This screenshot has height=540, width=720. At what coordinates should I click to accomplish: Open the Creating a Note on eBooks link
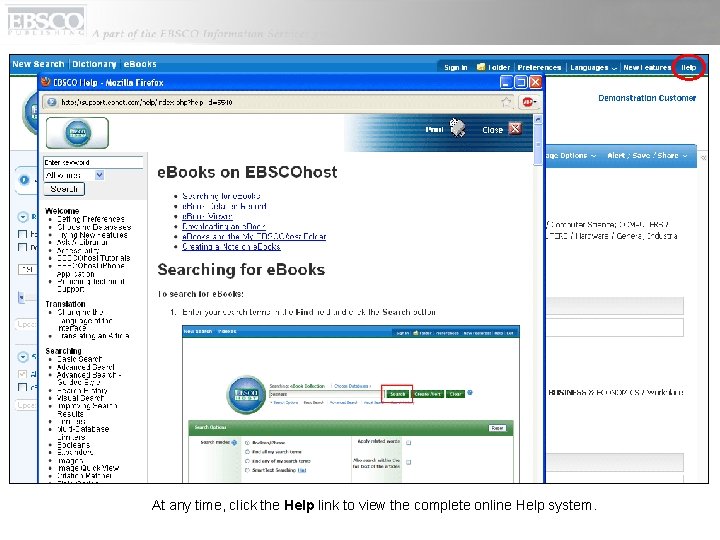231,247
